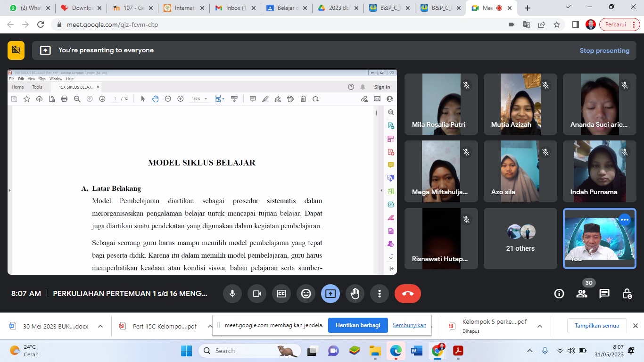Click the red leave call button
This screenshot has height=362, width=644.
point(408,294)
